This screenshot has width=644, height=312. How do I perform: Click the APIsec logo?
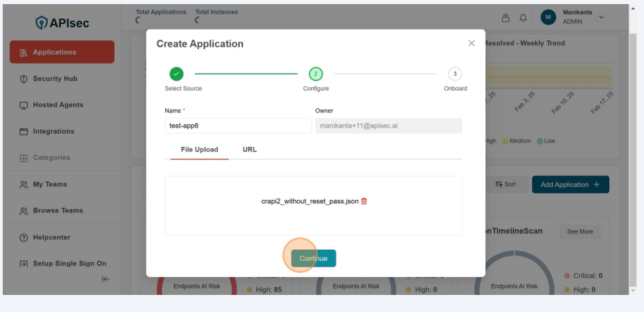pos(61,23)
